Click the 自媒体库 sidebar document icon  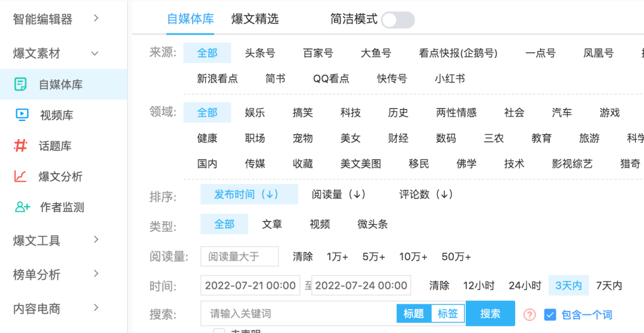[20, 85]
